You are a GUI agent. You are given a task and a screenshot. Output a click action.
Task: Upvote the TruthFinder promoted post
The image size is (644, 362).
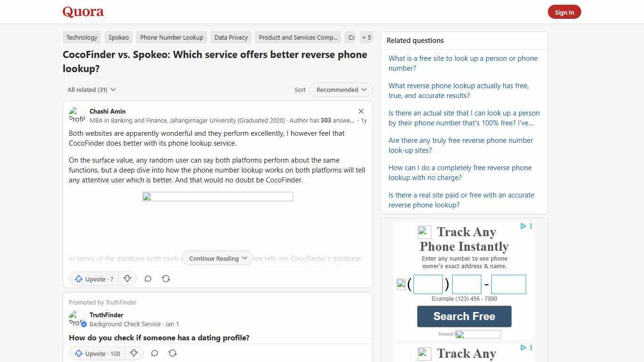click(96, 353)
